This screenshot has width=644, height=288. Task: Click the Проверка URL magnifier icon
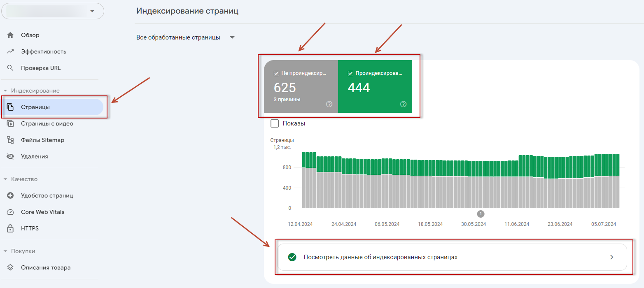point(11,68)
